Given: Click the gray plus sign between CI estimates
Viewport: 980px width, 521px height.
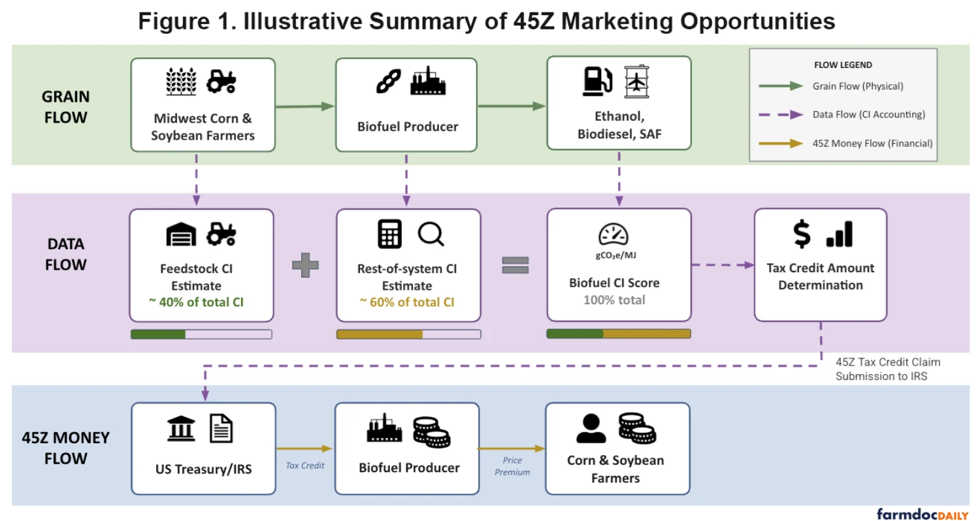Looking at the screenshot, I should click(x=305, y=265).
